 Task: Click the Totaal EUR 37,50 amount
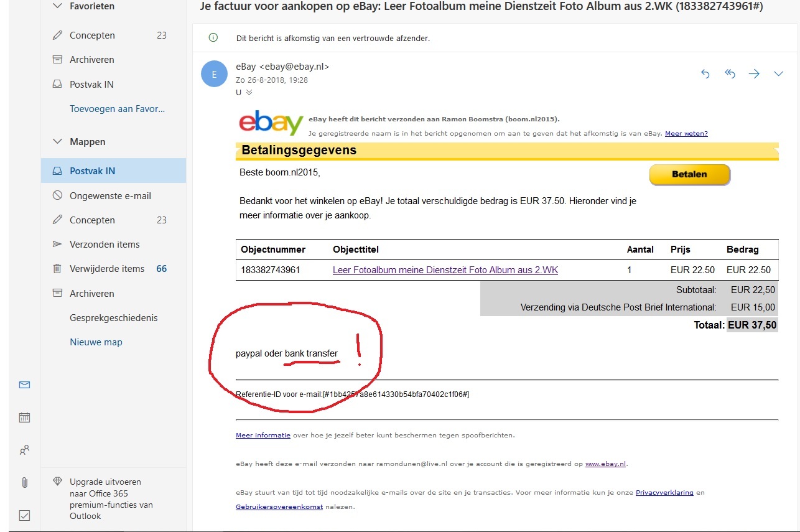click(752, 325)
